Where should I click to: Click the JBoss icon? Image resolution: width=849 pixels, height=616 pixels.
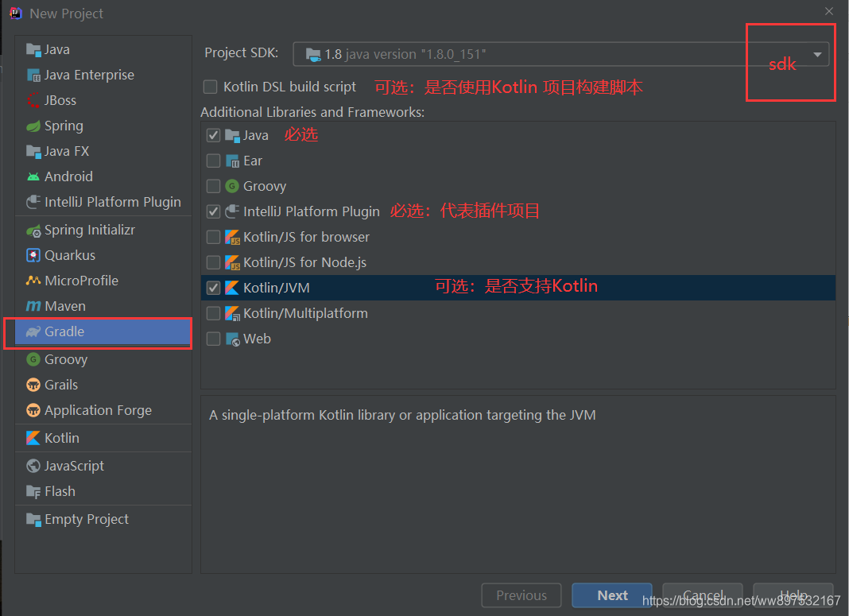pyautogui.click(x=33, y=101)
